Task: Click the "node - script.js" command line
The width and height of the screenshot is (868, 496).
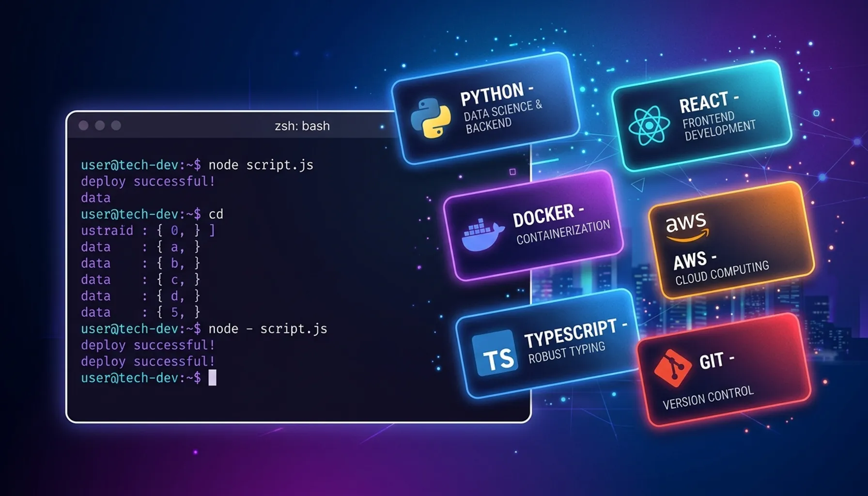Action: pos(204,329)
